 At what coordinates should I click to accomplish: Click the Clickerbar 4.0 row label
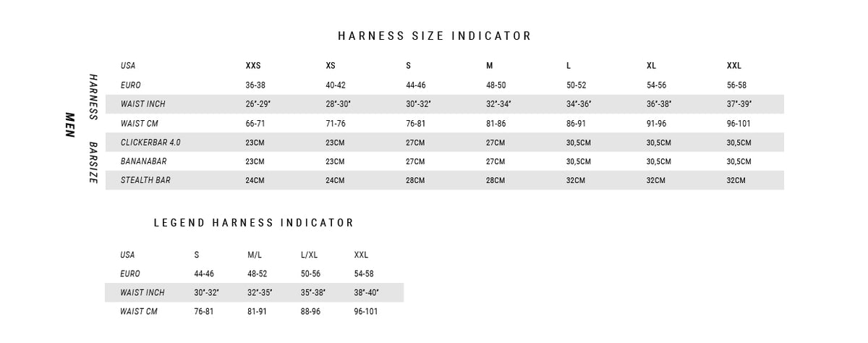(x=150, y=143)
